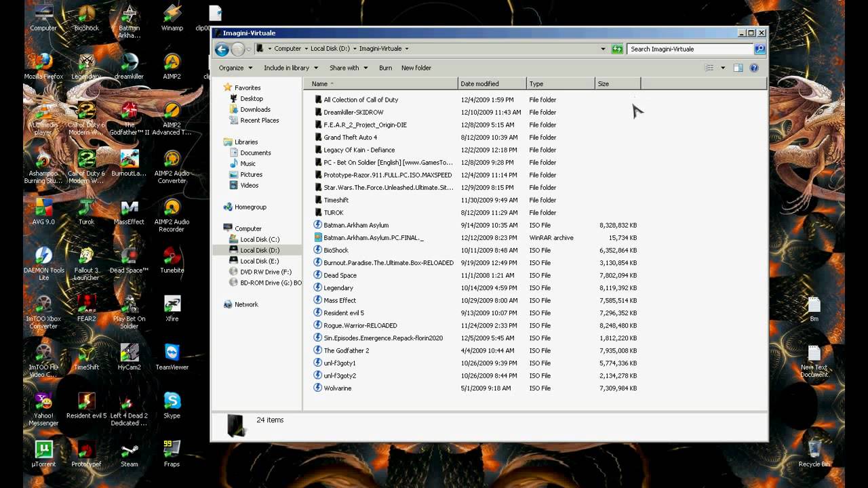Select Downloads in navigation pane
Viewport: 868px width, 488px height.
tap(255, 109)
